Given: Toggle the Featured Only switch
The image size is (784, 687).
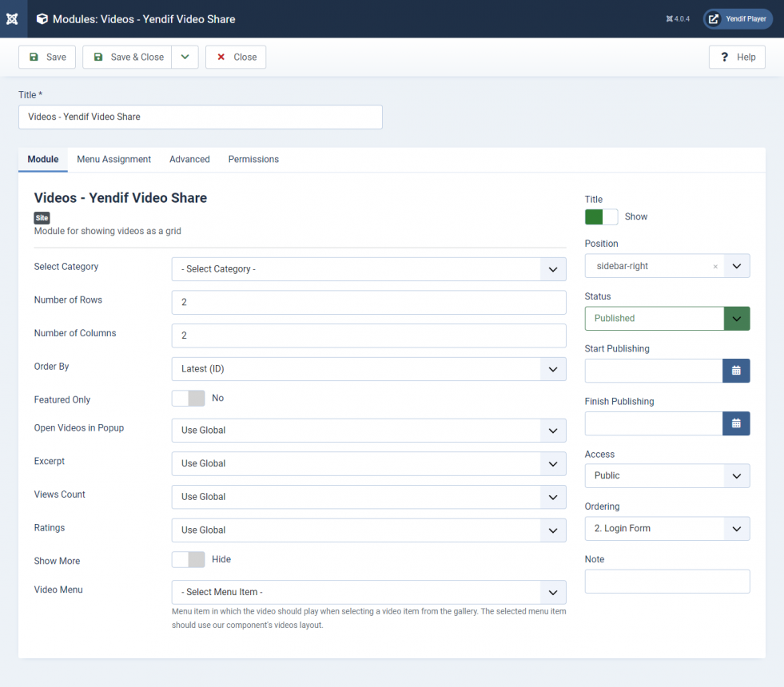Looking at the screenshot, I should (x=189, y=398).
